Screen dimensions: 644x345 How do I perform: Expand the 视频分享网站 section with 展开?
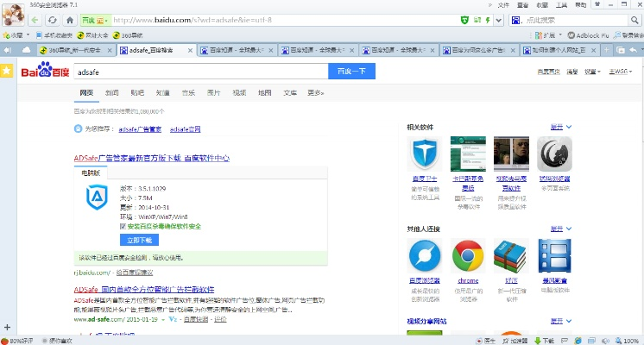[561, 321]
